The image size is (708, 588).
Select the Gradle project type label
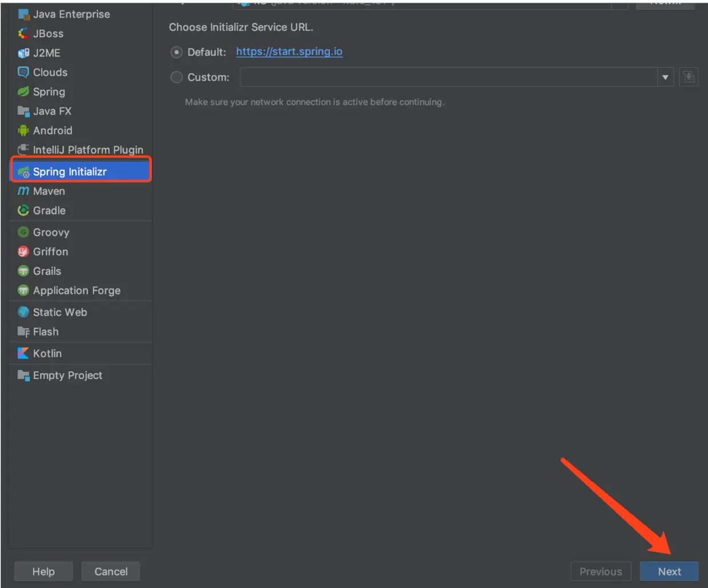(49, 211)
